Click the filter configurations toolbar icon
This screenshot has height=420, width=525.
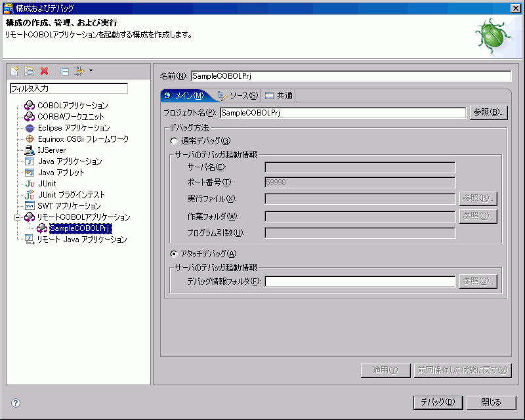(x=79, y=71)
